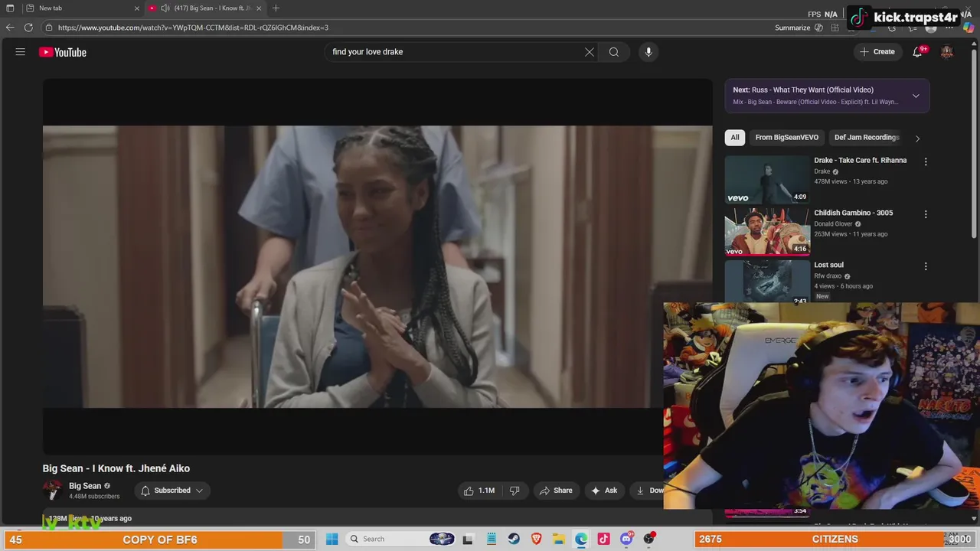
Task: Open the notifications bell
Action: pos(917,52)
